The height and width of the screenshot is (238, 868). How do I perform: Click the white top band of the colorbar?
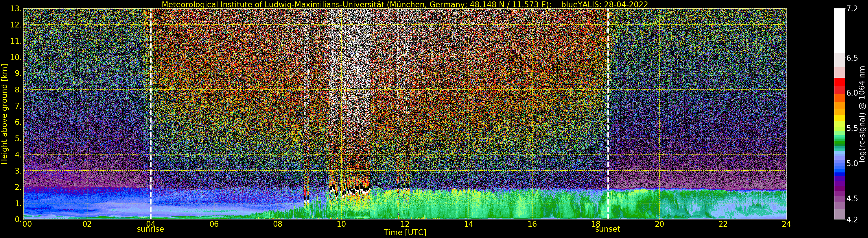coord(839,31)
